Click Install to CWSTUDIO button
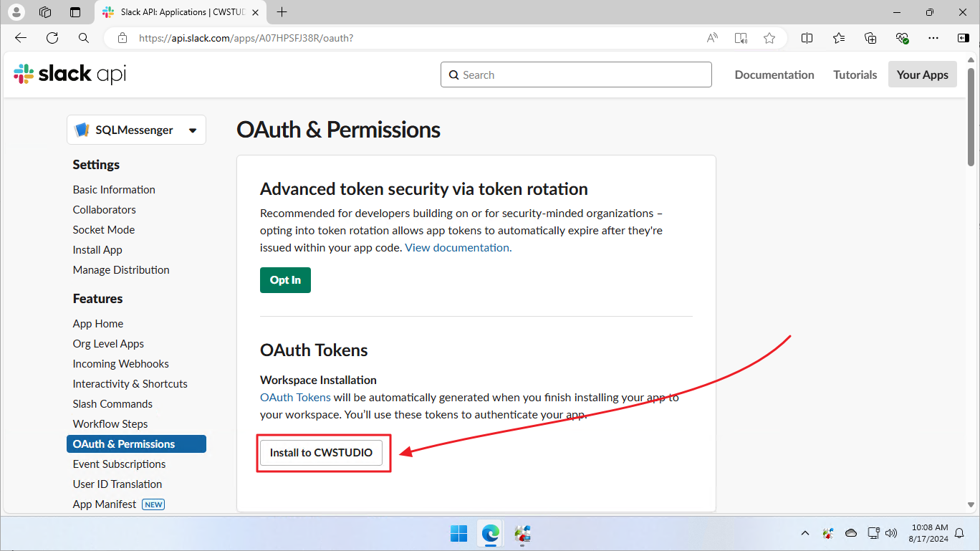980x551 pixels. (x=321, y=453)
